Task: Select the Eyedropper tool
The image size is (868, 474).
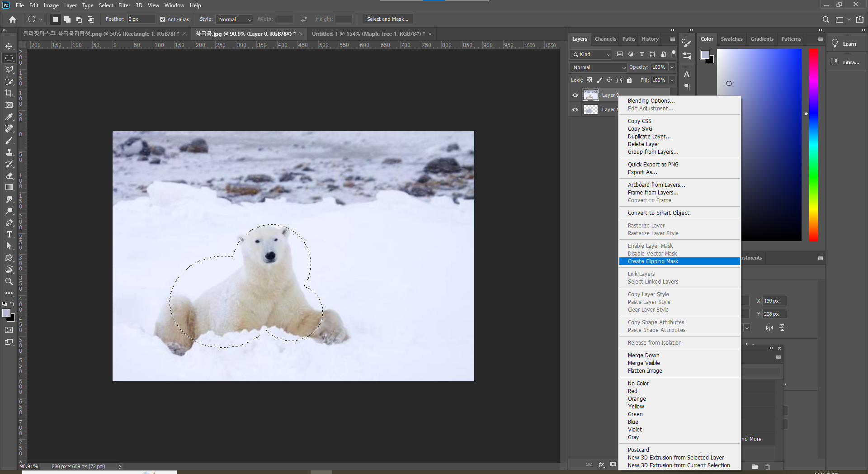Action: (x=9, y=117)
